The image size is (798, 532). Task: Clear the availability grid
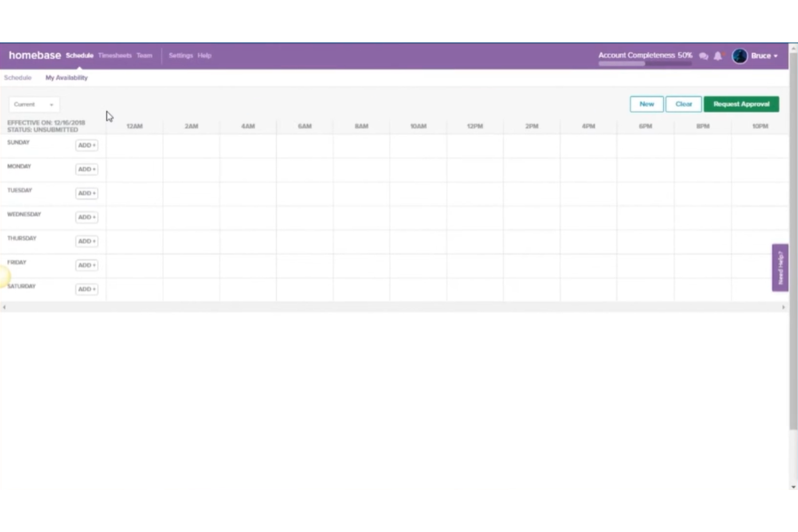(x=683, y=104)
